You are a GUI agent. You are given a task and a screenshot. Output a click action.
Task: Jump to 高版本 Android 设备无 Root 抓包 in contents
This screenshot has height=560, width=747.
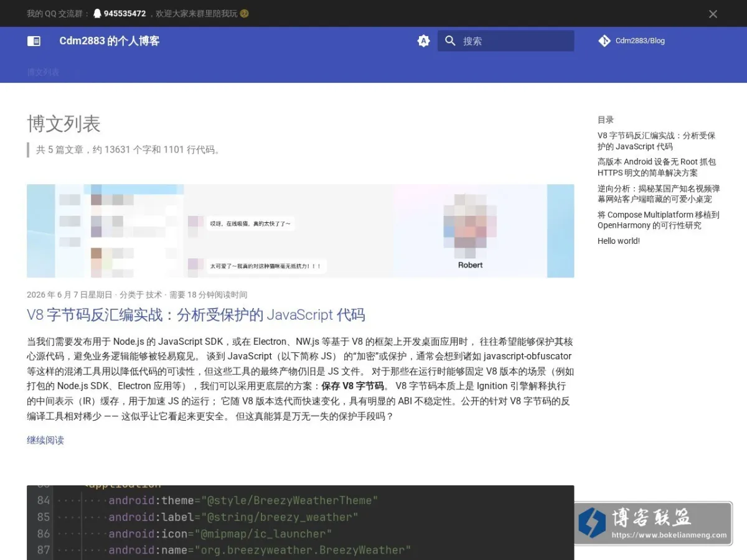[x=657, y=167]
